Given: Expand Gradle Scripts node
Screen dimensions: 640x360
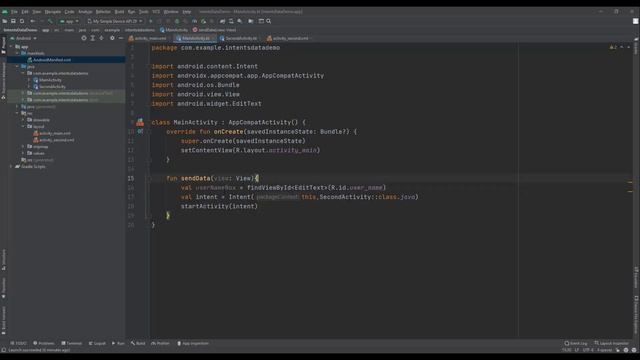Looking at the screenshot, I should pyautogui.click(x=11, y=167).
